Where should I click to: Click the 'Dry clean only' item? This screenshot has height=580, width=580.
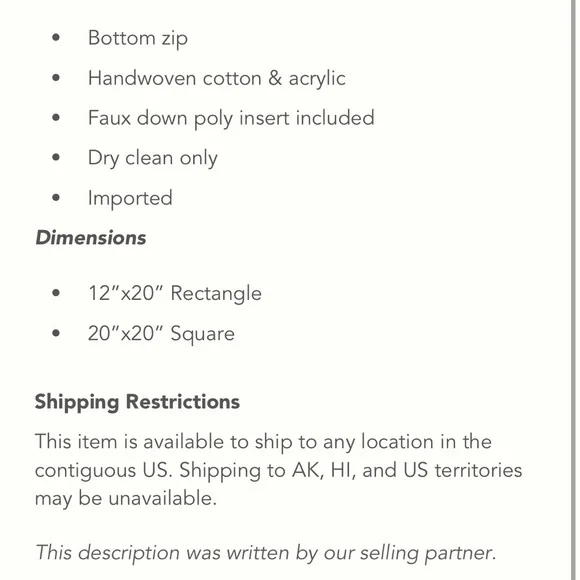(153, 158)
